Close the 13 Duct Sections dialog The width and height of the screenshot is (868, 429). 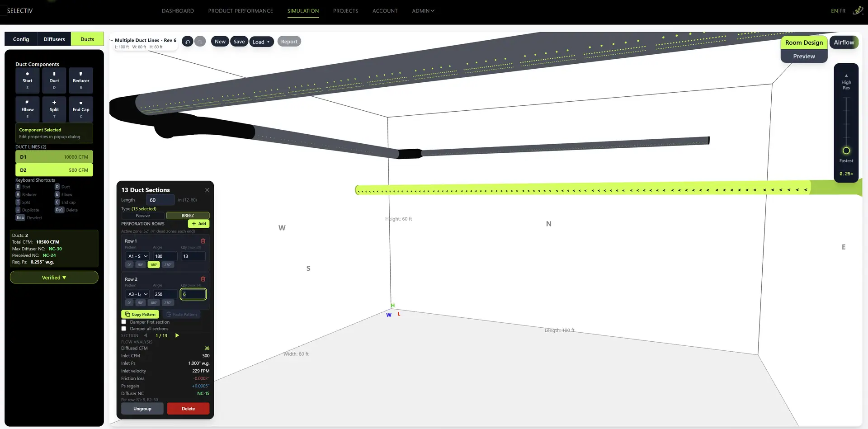tap(207, 190)
